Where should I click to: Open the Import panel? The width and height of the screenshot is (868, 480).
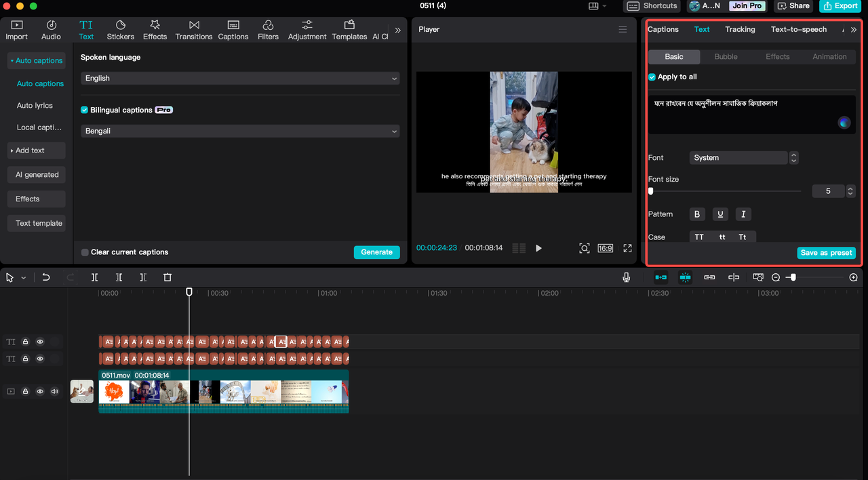click(16, 30)
